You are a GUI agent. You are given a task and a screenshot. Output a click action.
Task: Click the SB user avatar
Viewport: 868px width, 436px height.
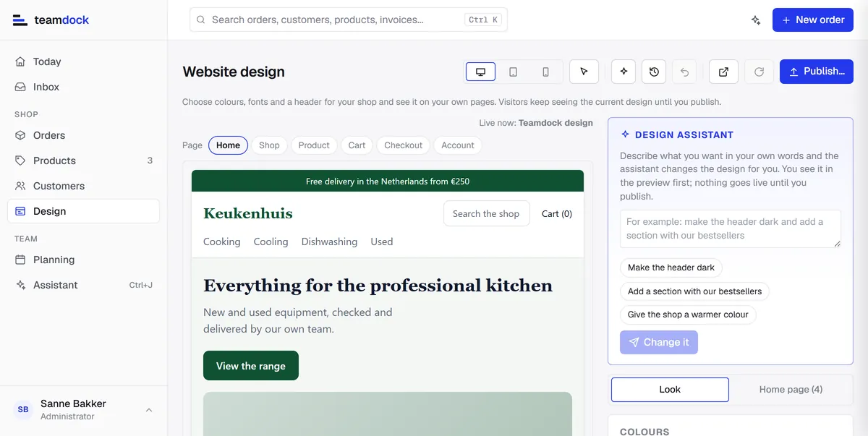pyautogui.click(x=23, y=410)
